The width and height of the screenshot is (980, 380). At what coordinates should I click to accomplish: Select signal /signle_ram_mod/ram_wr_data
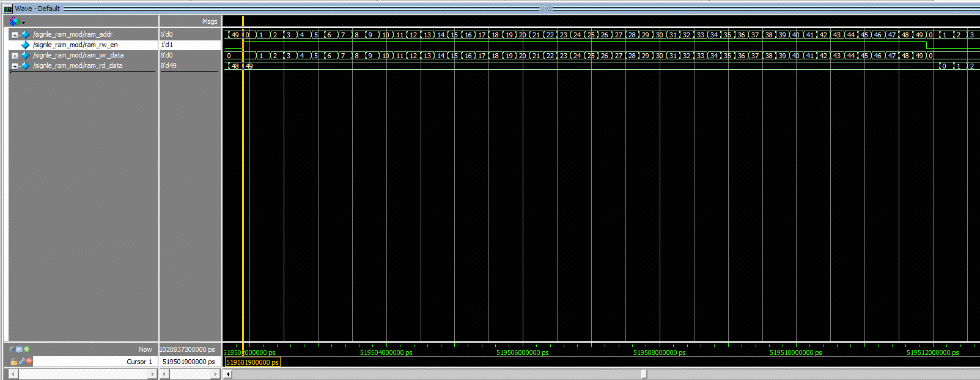click(x=78, y=56)
